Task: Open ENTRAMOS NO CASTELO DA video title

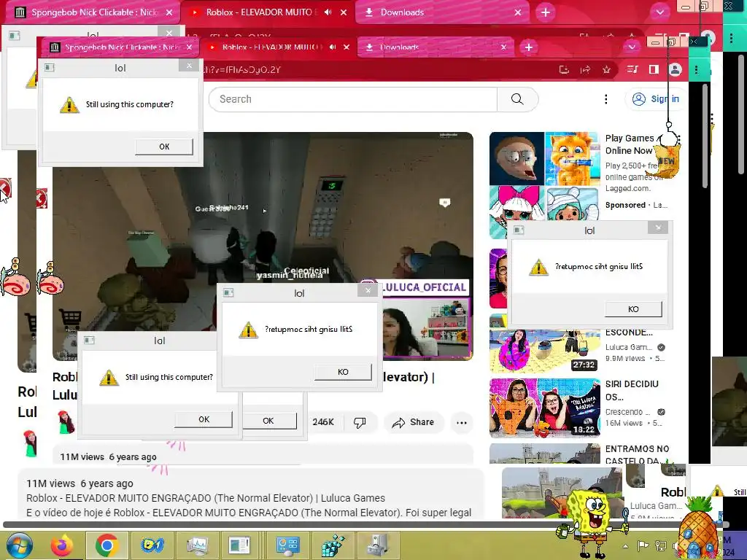Action: [637, 455]
